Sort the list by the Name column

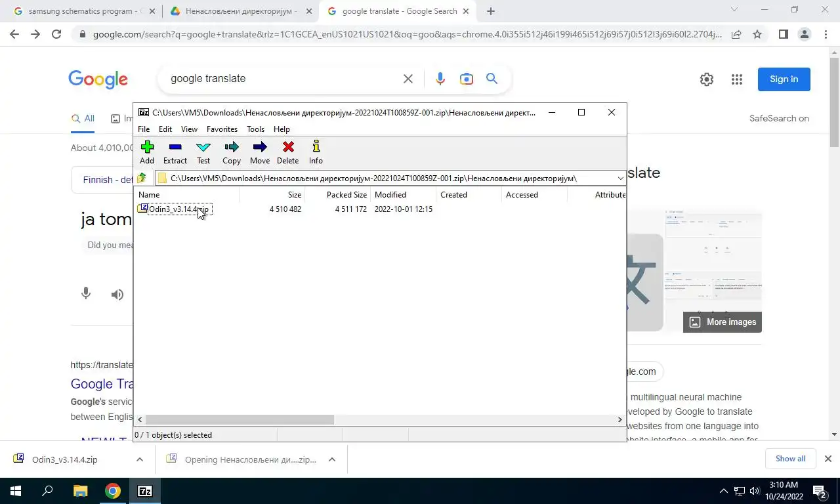187,195
